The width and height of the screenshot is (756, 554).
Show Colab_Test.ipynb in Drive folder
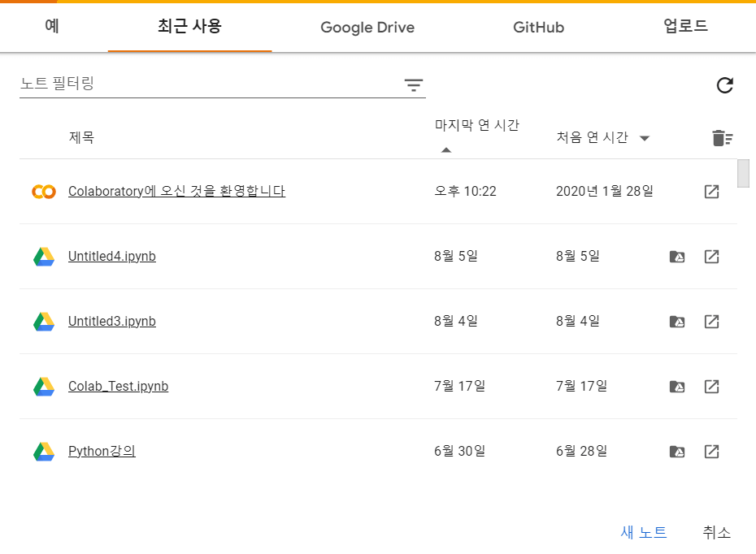point(677,387)
